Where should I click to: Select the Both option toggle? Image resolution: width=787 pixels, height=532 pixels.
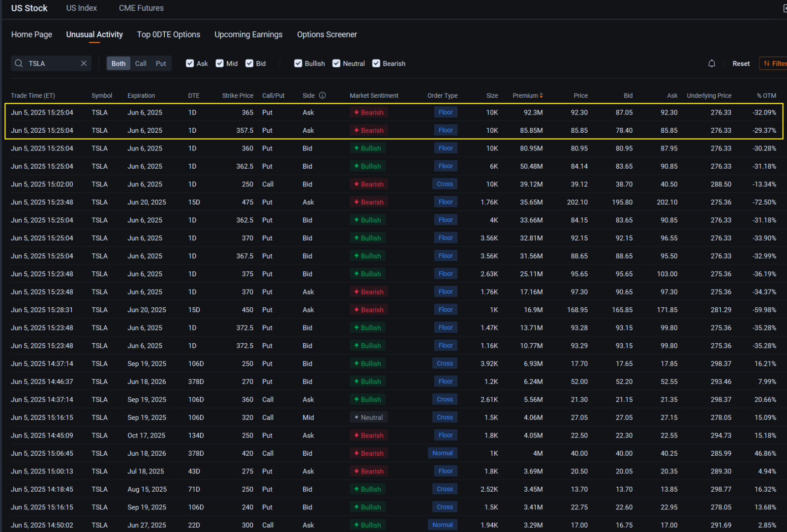(119, 63)
